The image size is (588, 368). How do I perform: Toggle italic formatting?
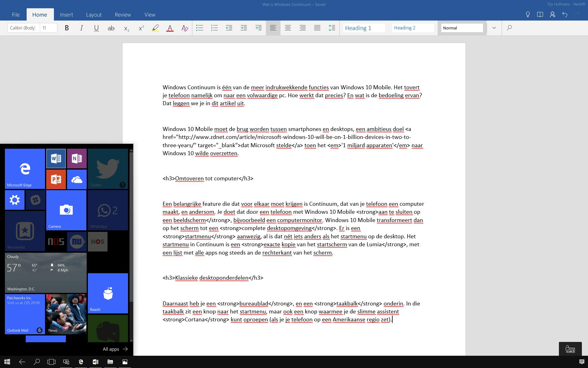81,28
